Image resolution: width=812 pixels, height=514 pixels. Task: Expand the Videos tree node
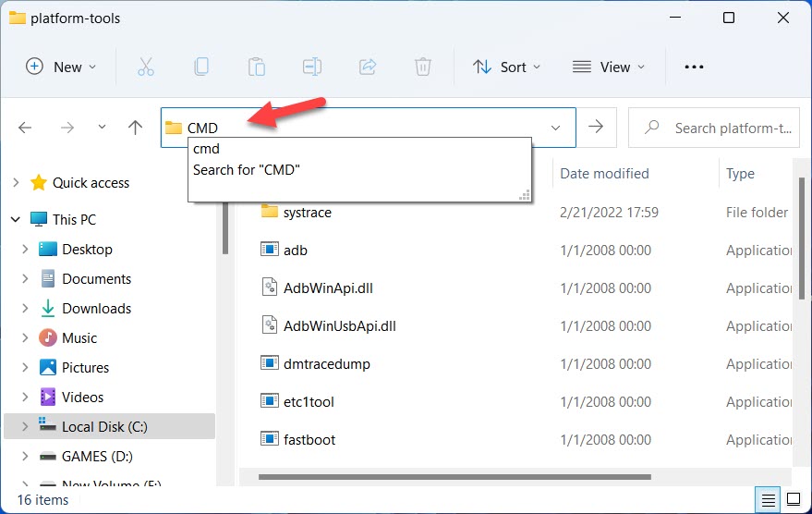point(25,397)
